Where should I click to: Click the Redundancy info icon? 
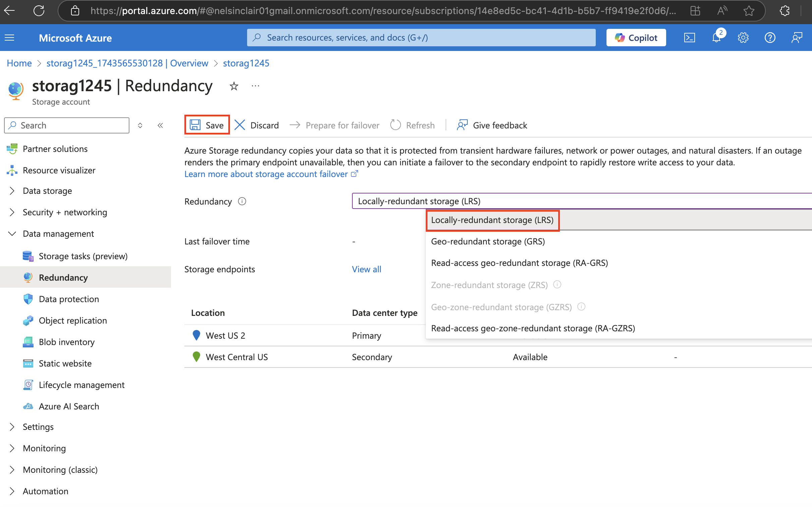pos(242,201)
